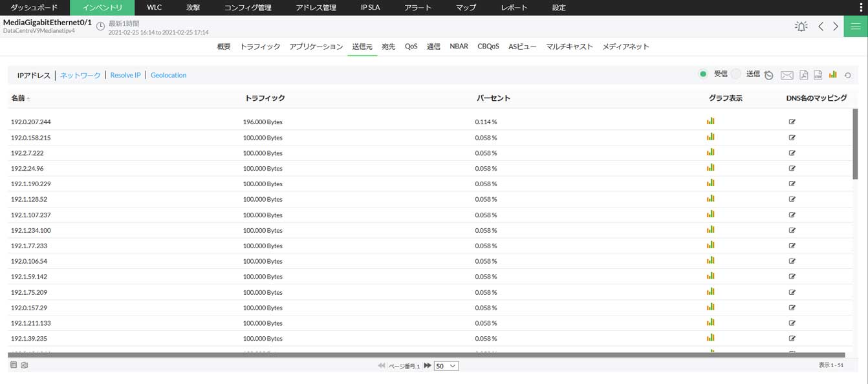The image size is (868, 384).
Task: Select the 送信 radio button
Action: tap(736, 74)
